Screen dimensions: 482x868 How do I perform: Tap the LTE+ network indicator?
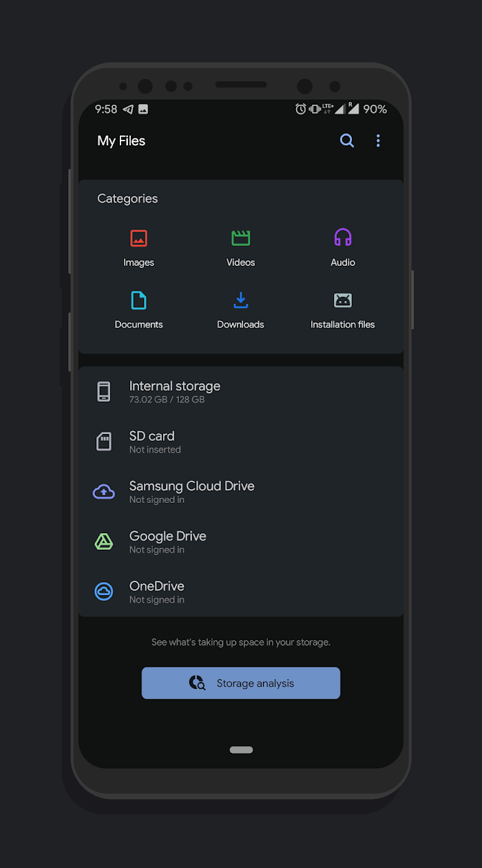tap(328, 108)
